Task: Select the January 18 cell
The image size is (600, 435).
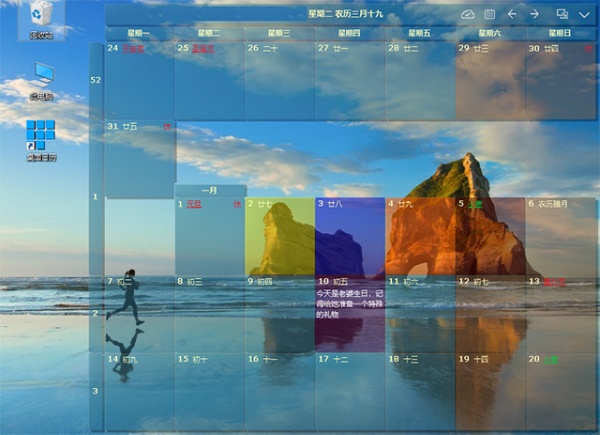Action: click(420, 392)
